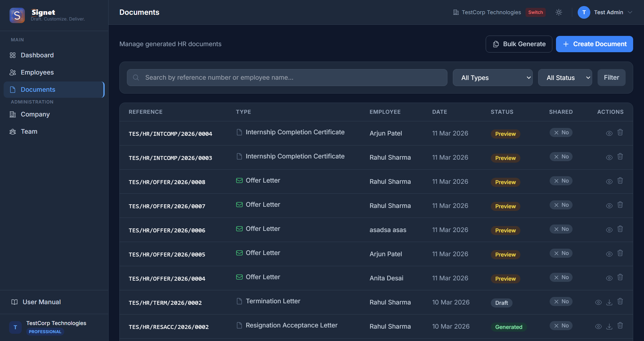This screenshot has width=644, height=341.
Task: Click the red Switch company badge
Action: click(535, 12)
